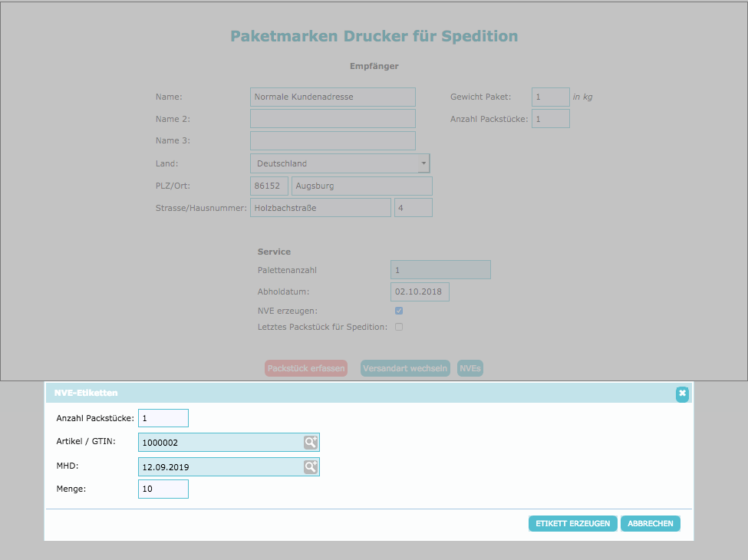Click ETIKETT ERZEUGEN button
This screenshot has width=748, height=560.
click(572, 523)
